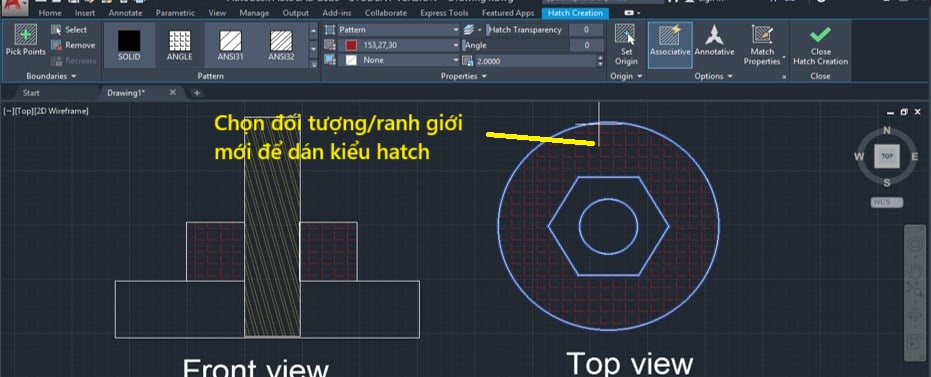Click the E compass letter on ViewCube

tap(914, 157)
